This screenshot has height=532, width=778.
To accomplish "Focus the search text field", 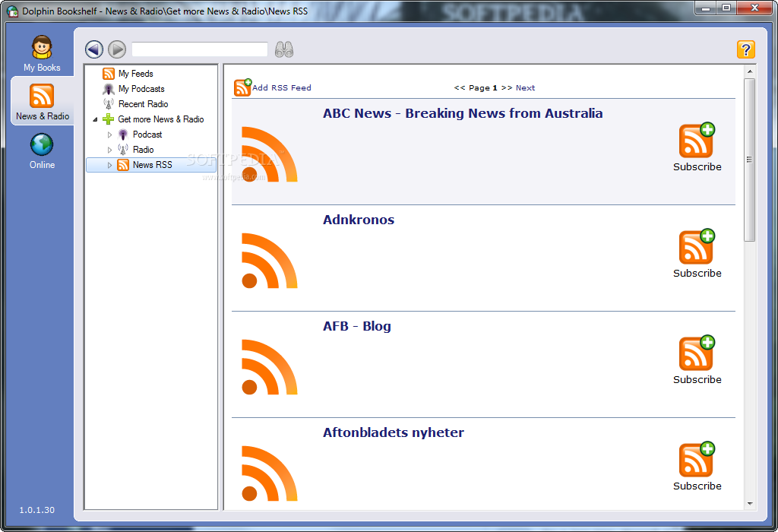I will tap(200, 49).
